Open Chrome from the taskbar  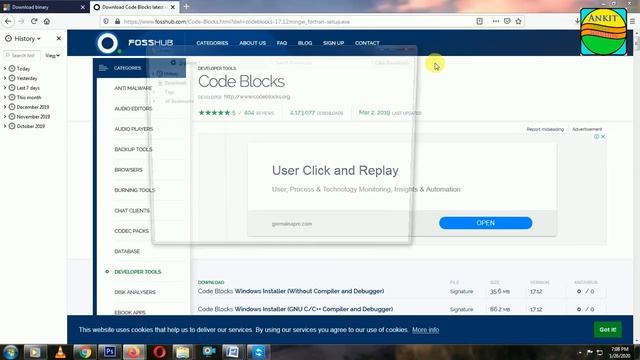click(x=85, y=352)
